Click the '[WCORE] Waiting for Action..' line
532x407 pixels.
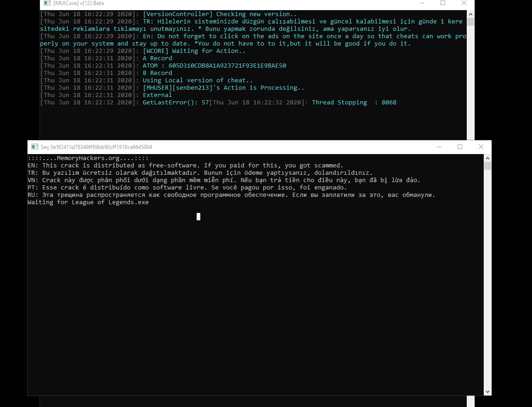tap(194, 51)
